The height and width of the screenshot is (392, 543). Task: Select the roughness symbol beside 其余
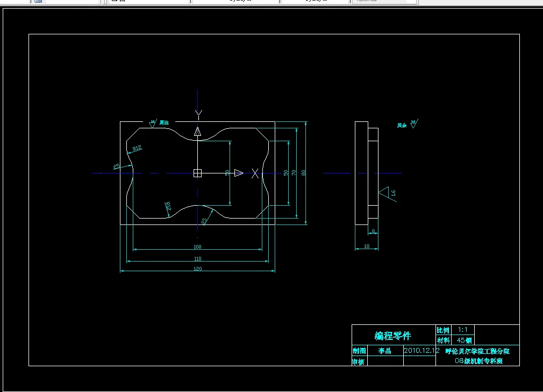[414, 124]
